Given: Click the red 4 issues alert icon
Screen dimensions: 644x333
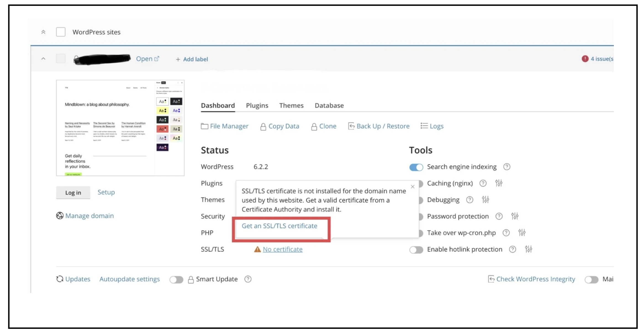Looking at the screenshot, I should click(x=585, y=59).
